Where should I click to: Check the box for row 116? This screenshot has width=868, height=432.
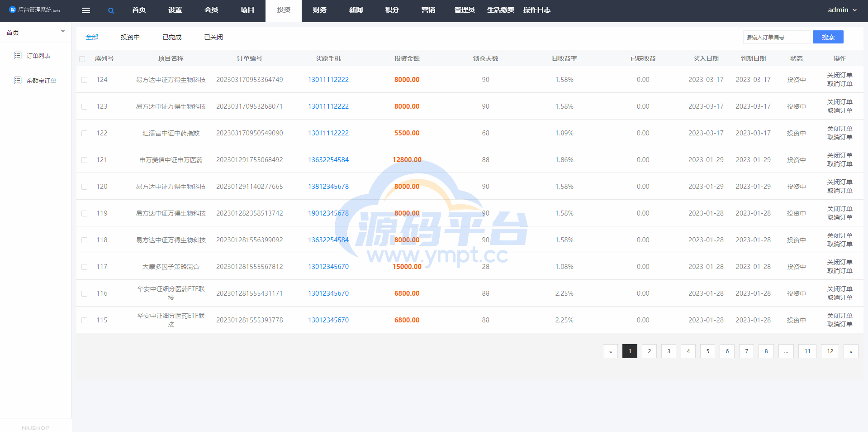coord(84,293)
